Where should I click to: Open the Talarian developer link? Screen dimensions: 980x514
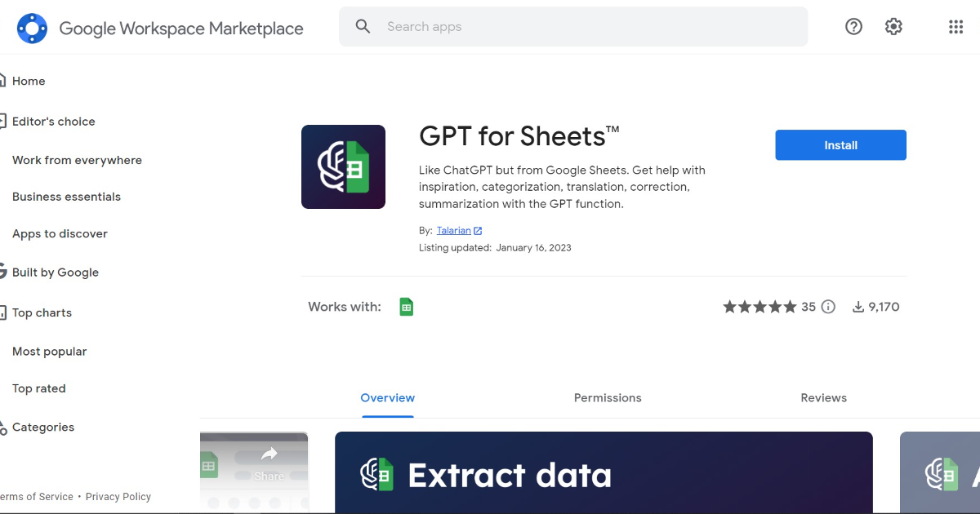coord(453,230)
